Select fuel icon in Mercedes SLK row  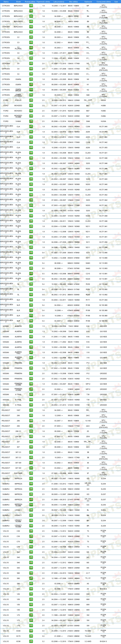31,300
